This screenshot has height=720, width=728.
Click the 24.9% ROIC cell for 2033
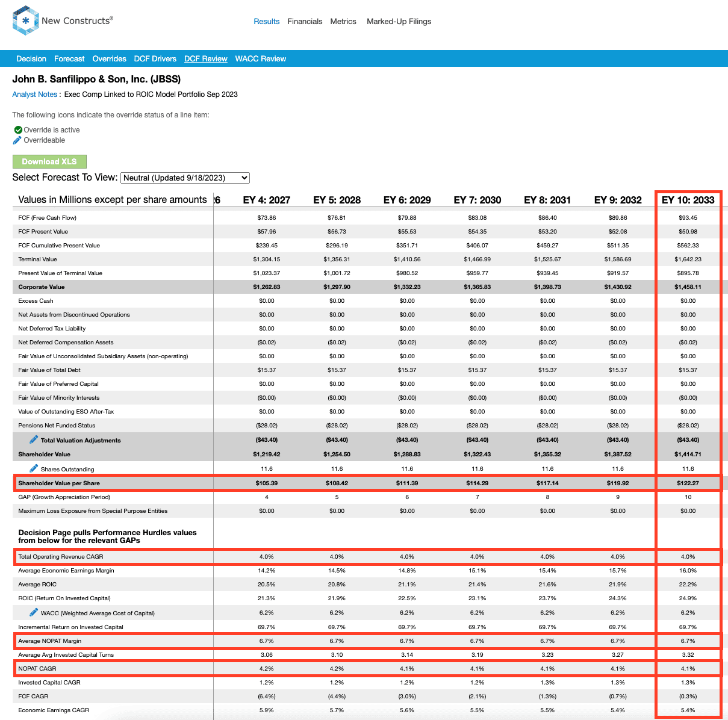point(688,598)
